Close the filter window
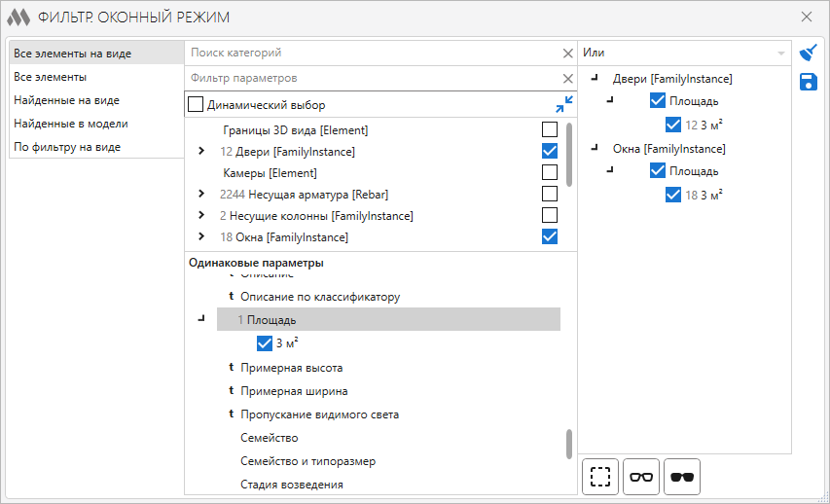The image size is (830, 504). coord(807,17)
